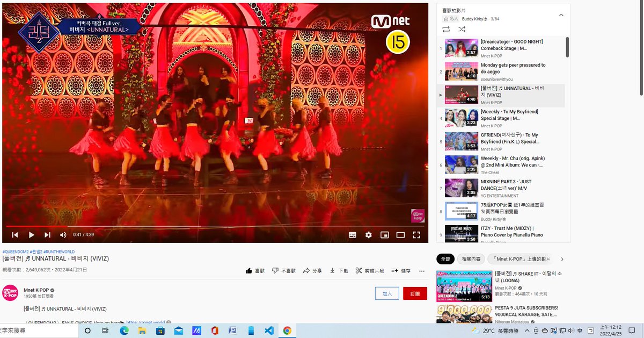This screenshot has width=644, height=338.
Task: Open player settings gear
Action: click(x=369, y=235)
